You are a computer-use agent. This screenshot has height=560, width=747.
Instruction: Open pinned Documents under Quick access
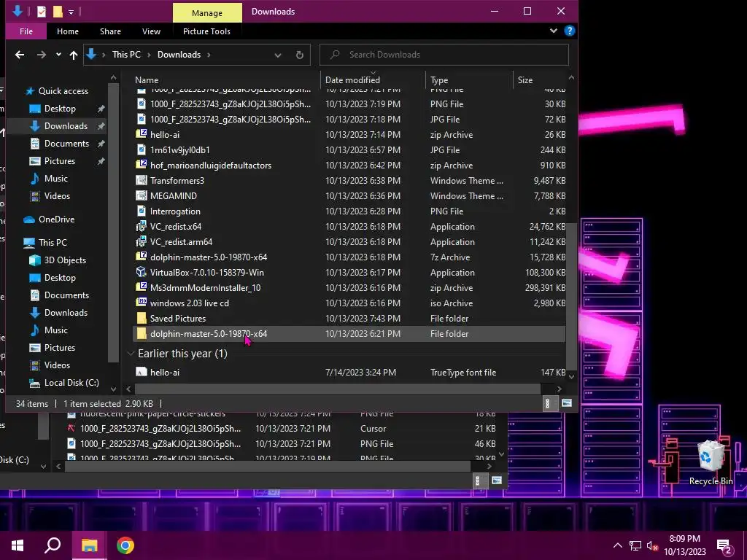coord(66,144)
